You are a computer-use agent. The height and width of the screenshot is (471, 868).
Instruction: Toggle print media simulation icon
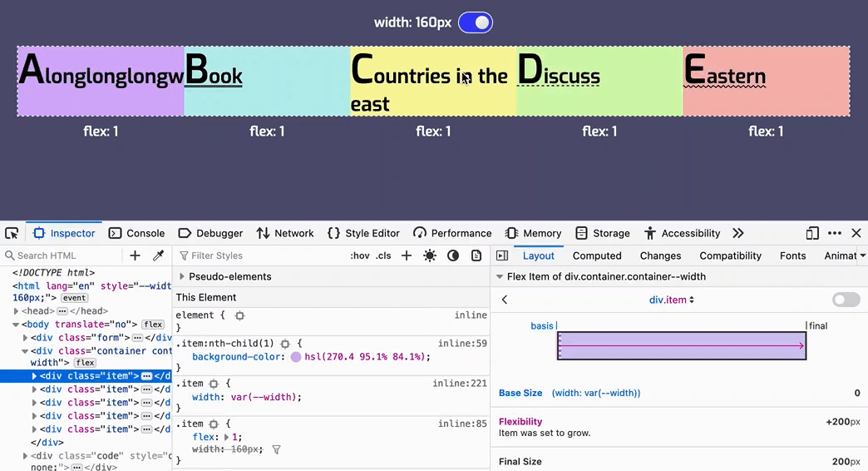pyautogui.click(x=476, y=255)
